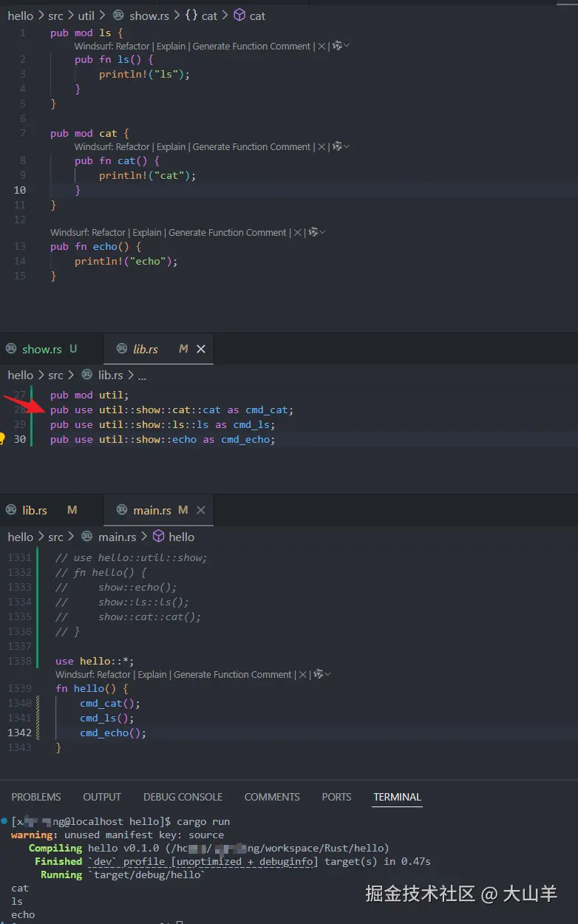The width and height of the screenshot is (578, 924).
Task: Click Generate Function Comment above fn hello
Action: pos(233,674)
